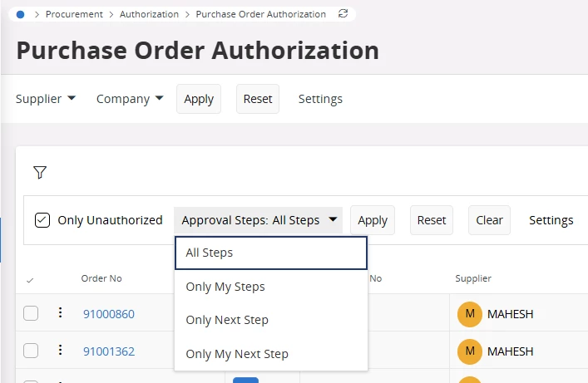Expand the Supplier filter dropdown
The width and height of the screenshot is (588, 383).
click(46, 99)
